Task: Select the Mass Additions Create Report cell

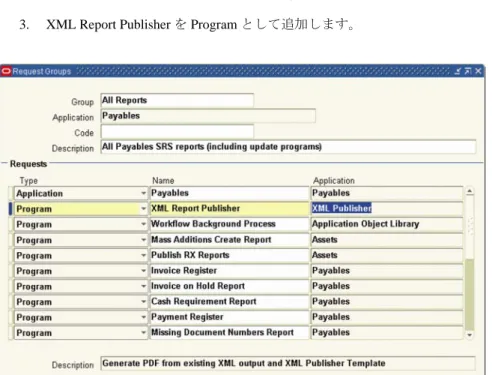Action: pos(229,240)
